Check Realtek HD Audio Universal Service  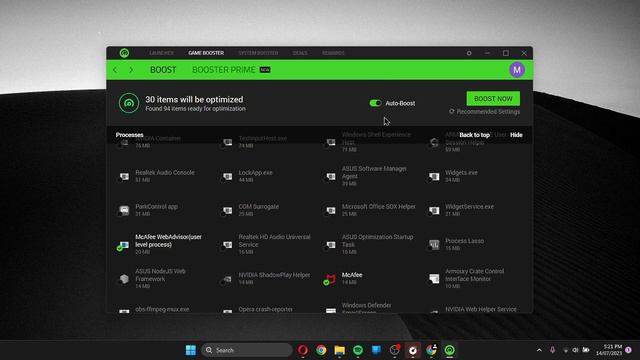pyautogui.click(x=223, y=248)
